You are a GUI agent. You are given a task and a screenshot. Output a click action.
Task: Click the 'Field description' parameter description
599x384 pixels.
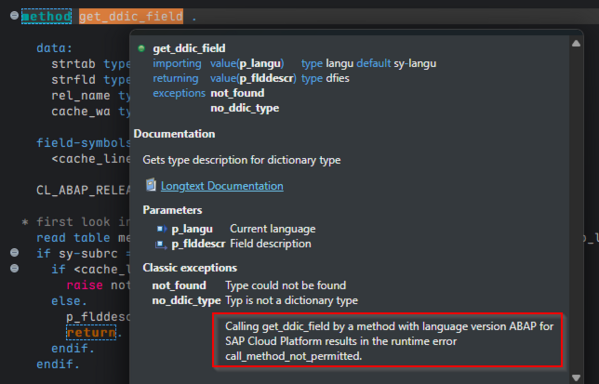pos(270,244)
